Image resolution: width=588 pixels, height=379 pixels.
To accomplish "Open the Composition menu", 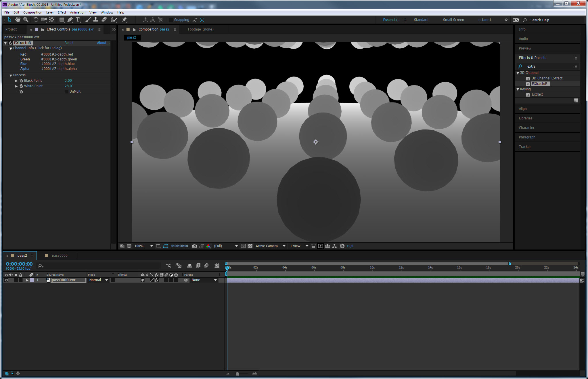I will [32, 12].
